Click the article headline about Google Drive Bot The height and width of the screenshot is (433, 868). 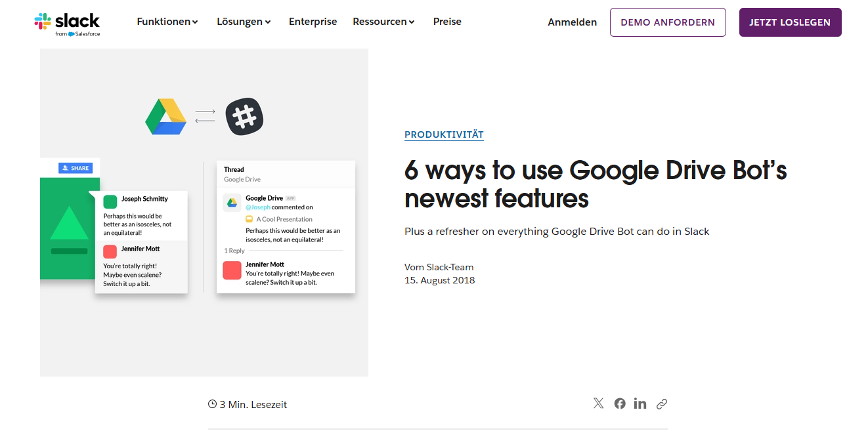[596, 184]
